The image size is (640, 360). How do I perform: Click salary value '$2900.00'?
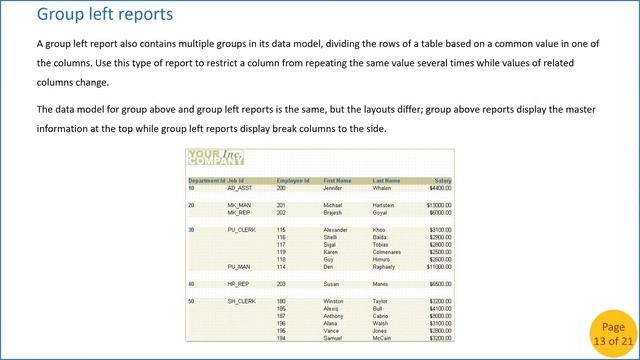point(440,238)
